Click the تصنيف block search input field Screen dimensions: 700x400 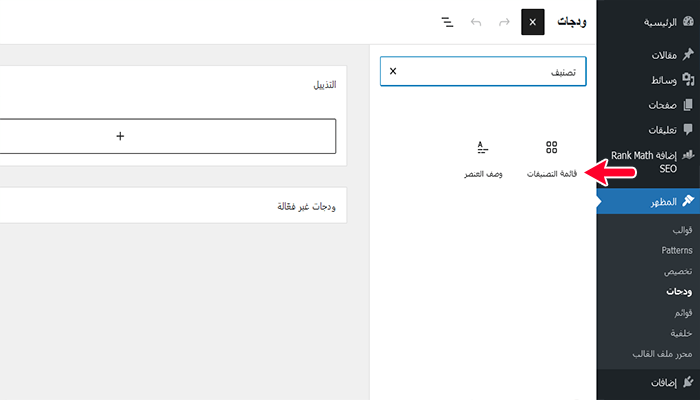coord(483,71)
